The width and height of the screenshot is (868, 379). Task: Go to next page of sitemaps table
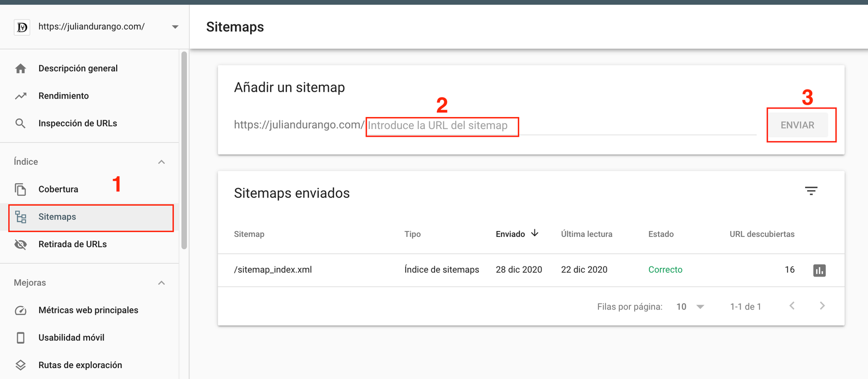822,306
